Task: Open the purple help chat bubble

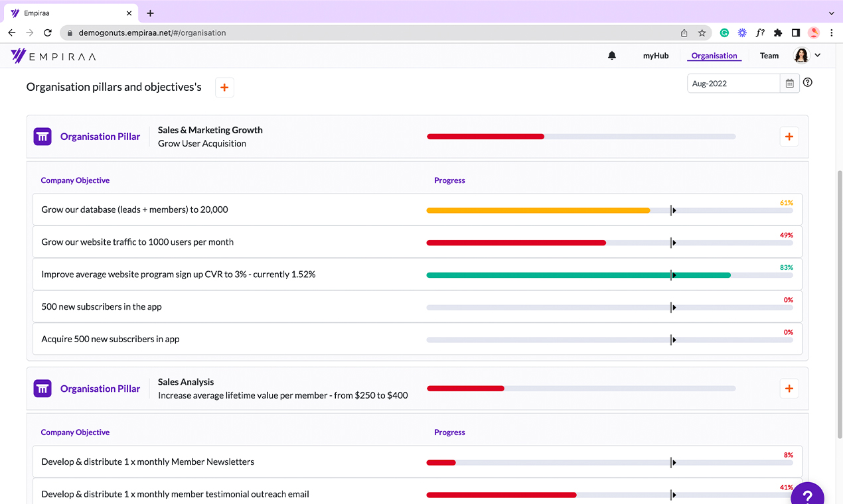Action: tap(806, 495)
